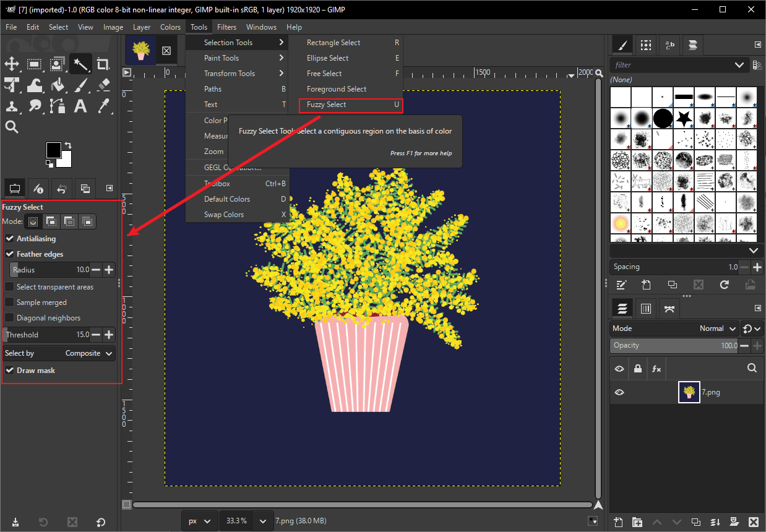Select the Move tool in the toolbox
The width and height of the screenshot is (766, 532).
[11, 64]
